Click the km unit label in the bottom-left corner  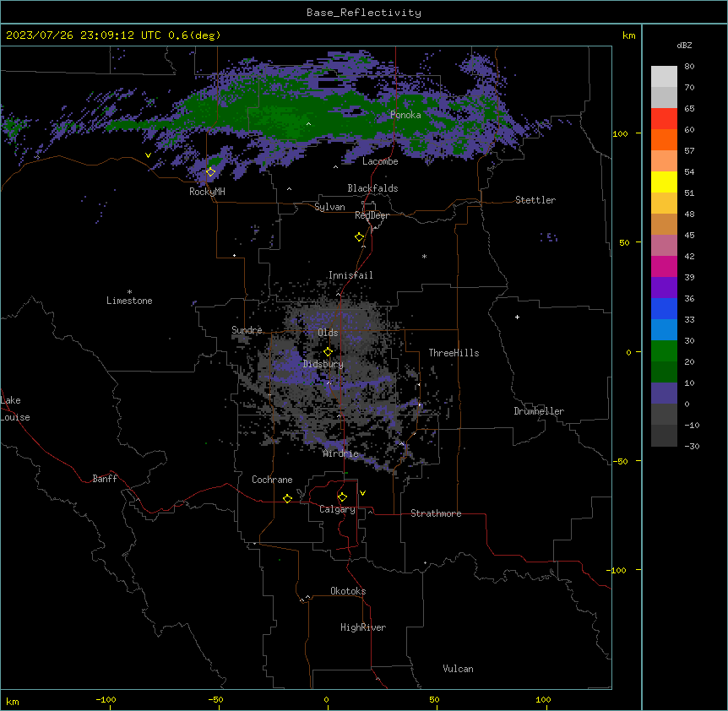tap(13, 701)
